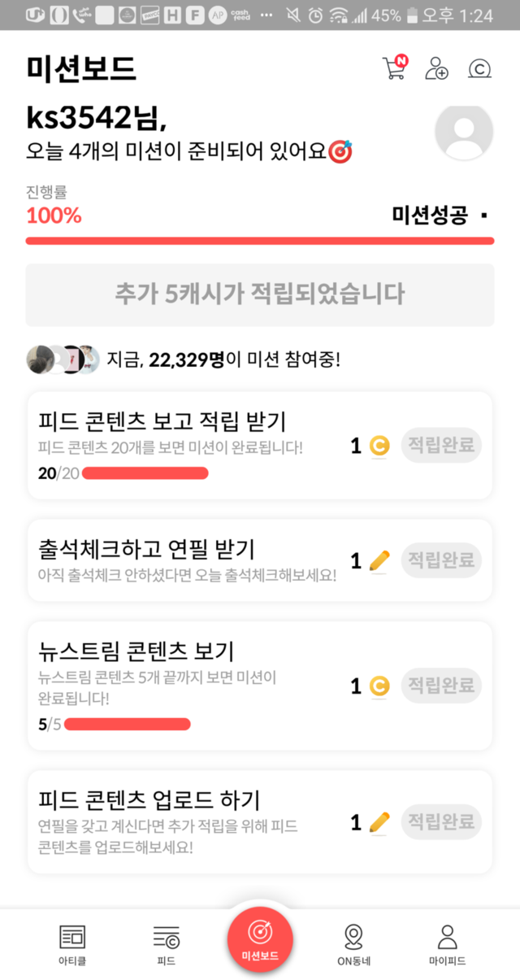Open the 뉴스트림 콘텐츠 보기 mission card

pyautogui.click(x=187, y=685)
